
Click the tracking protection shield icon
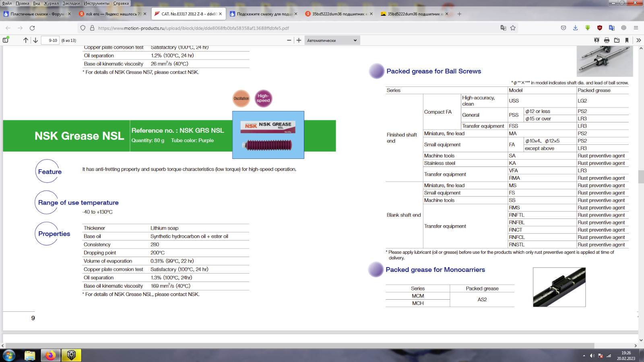tap(83, 28)
